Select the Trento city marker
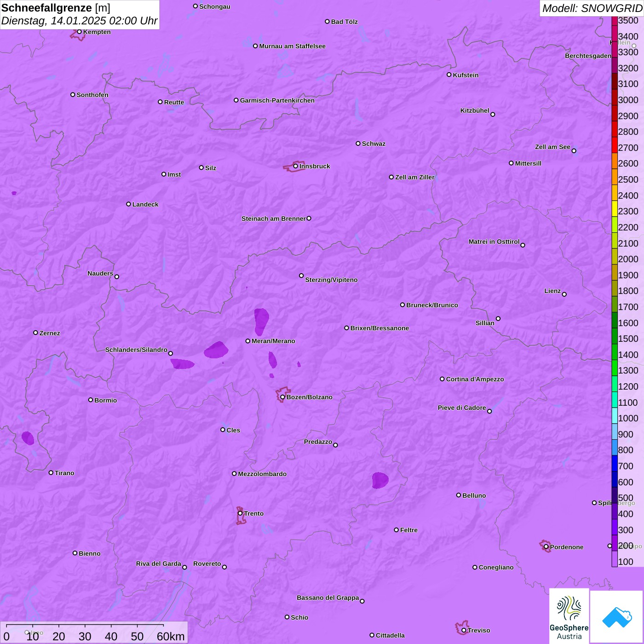This screenshot has height=644, width=644. point(240,513)
